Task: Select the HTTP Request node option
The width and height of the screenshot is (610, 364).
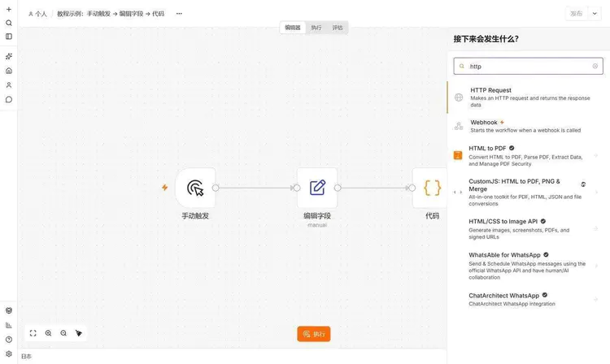Action: point(529,97)
